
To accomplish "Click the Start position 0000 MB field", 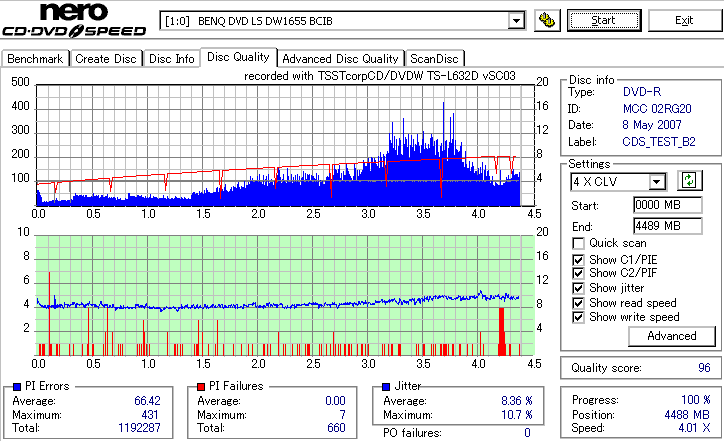I will pyautogui.click(x=668, y=205).
